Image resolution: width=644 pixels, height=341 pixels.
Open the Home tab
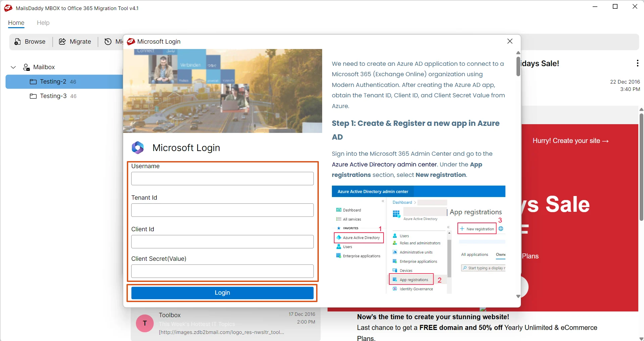tap(16, 23)
